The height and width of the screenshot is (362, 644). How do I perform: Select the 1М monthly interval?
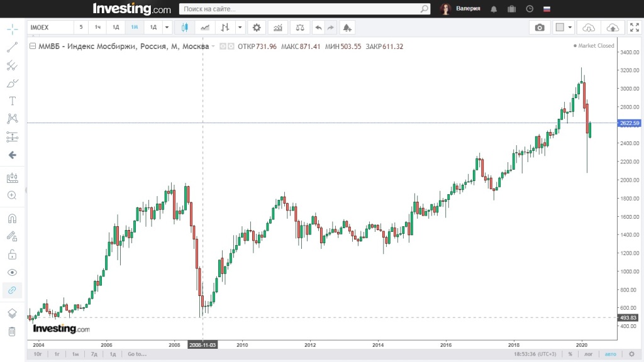(x=135, y=28)
